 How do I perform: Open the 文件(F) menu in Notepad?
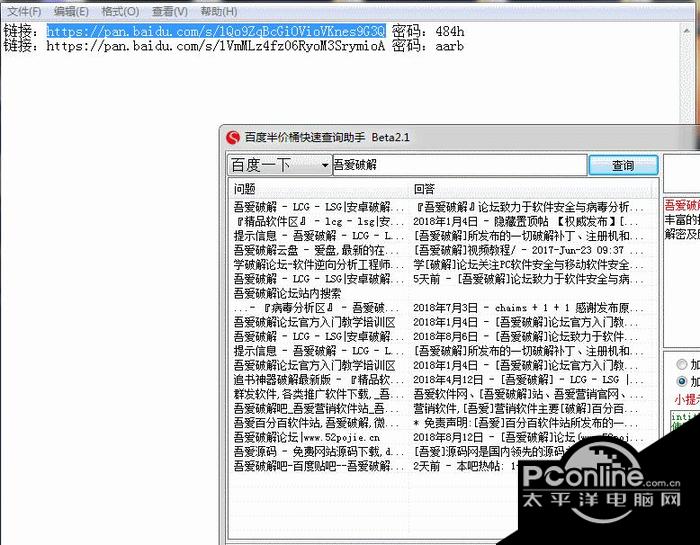click(x=24, y=12)
